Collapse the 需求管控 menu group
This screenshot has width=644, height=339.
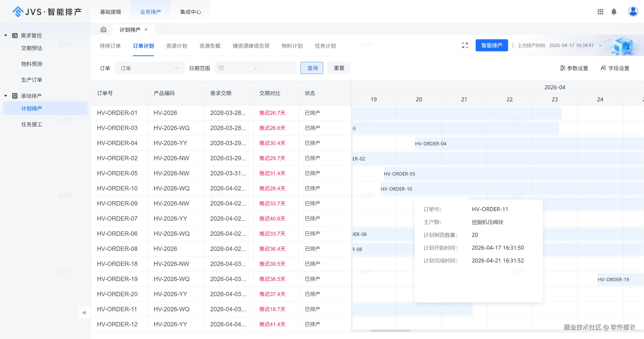[x=6, y=35]
